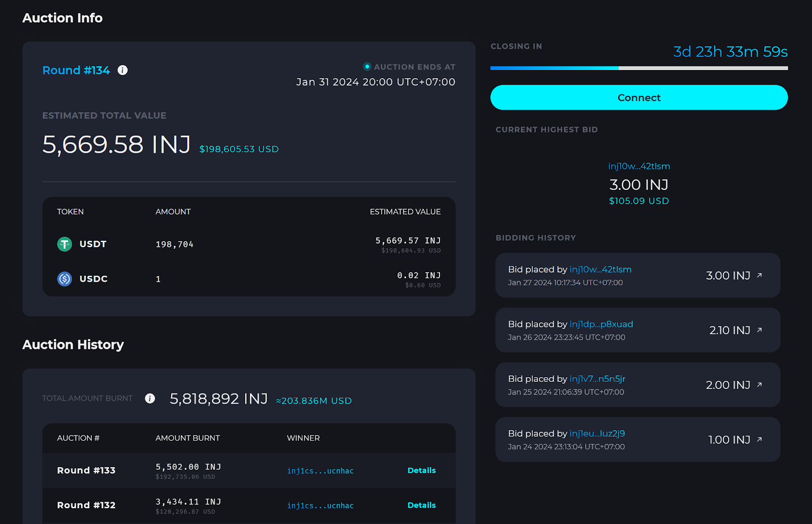
Task: Click the Connect button
Action: pos(639,97)
